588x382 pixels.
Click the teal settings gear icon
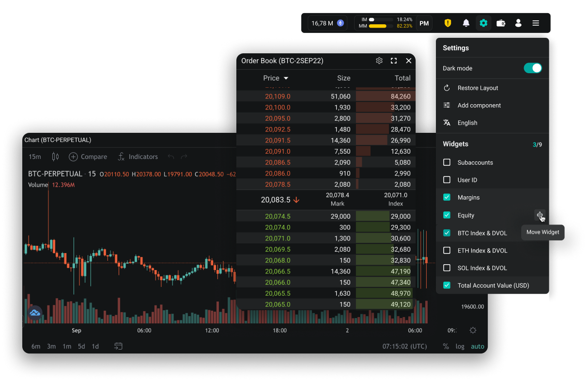(x=483, y=23)
